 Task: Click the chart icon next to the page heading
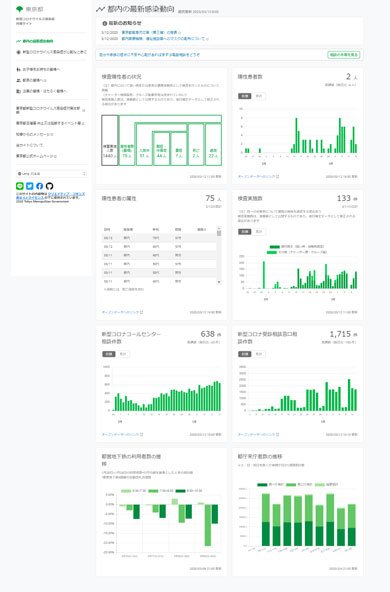100,9
